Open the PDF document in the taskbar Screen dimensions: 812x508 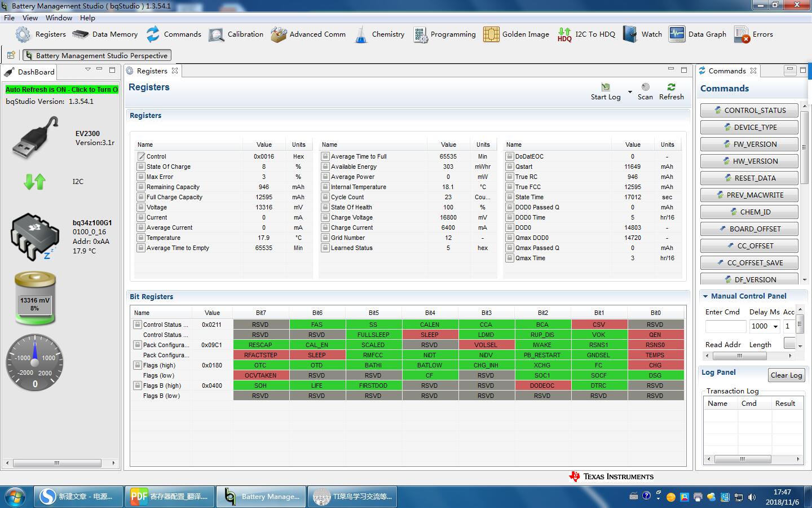(170, 497)
